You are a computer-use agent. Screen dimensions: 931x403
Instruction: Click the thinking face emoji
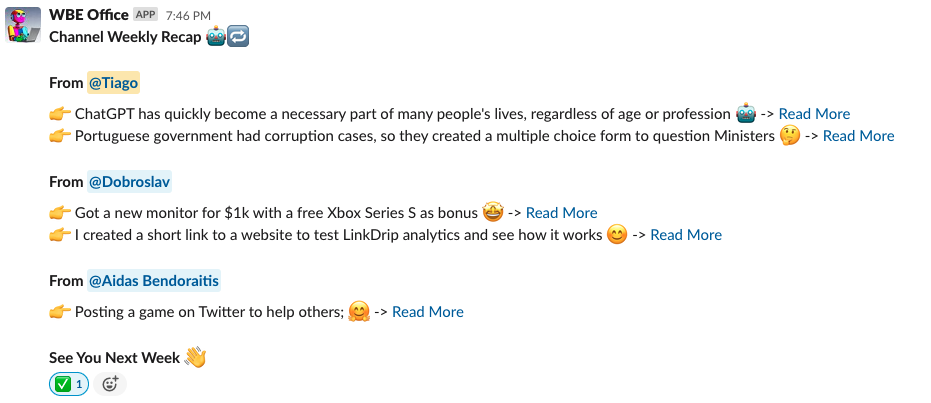(x=790, y=136)
